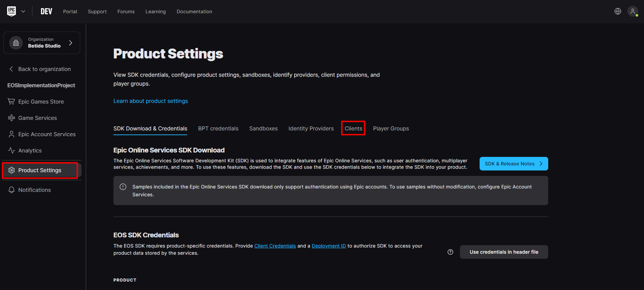Screen dimensions: 644x290
Task: Open Epic Games Store from sidebar
Action: pos(41,102)
